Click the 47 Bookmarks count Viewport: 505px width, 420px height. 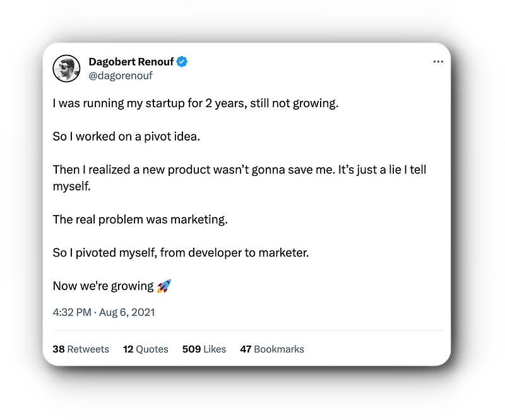tap(271, 349)
